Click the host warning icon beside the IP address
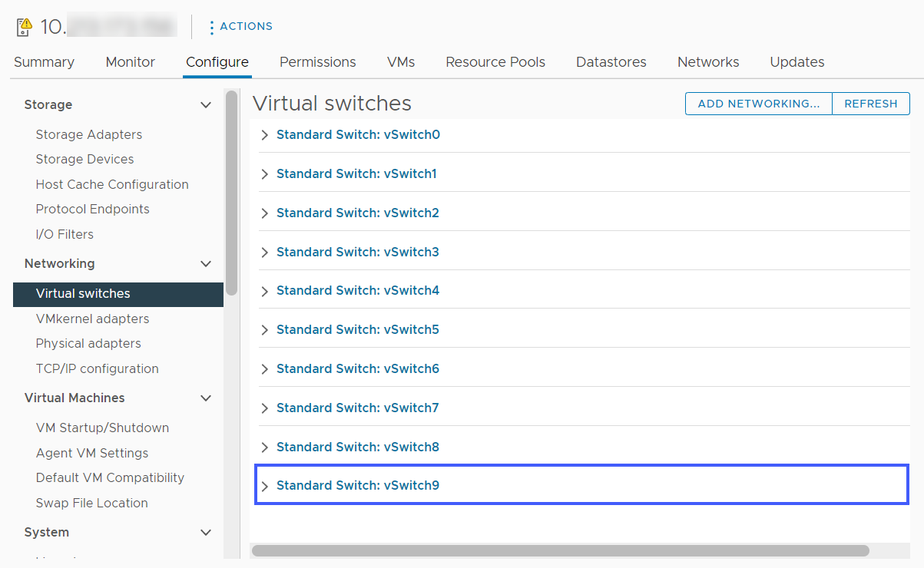This screenshot has height=568, width=924. 24,27
